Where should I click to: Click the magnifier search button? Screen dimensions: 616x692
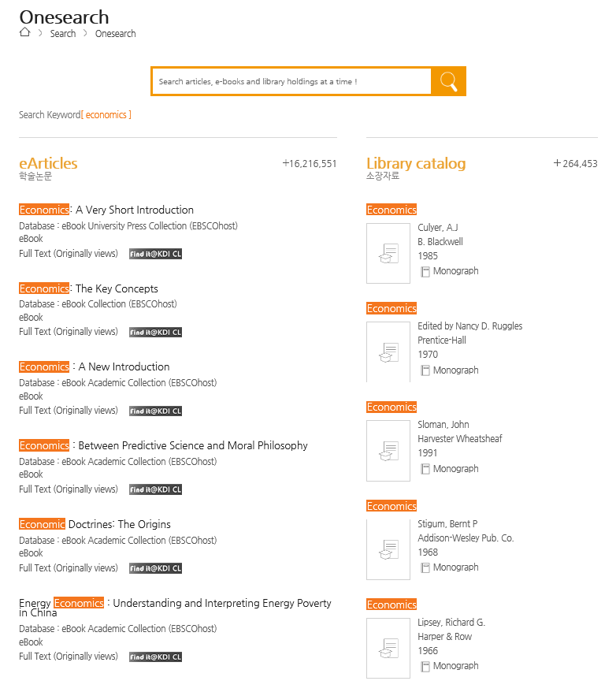coord(449,81)
